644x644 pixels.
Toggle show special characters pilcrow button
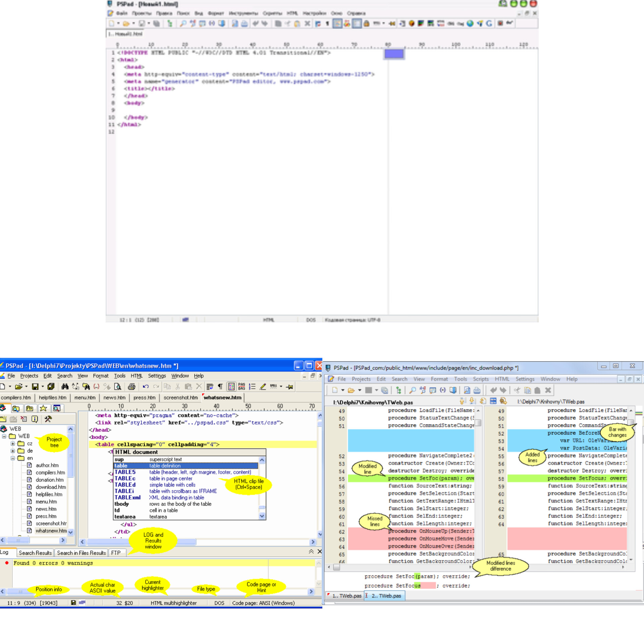[x=220, y=387]
